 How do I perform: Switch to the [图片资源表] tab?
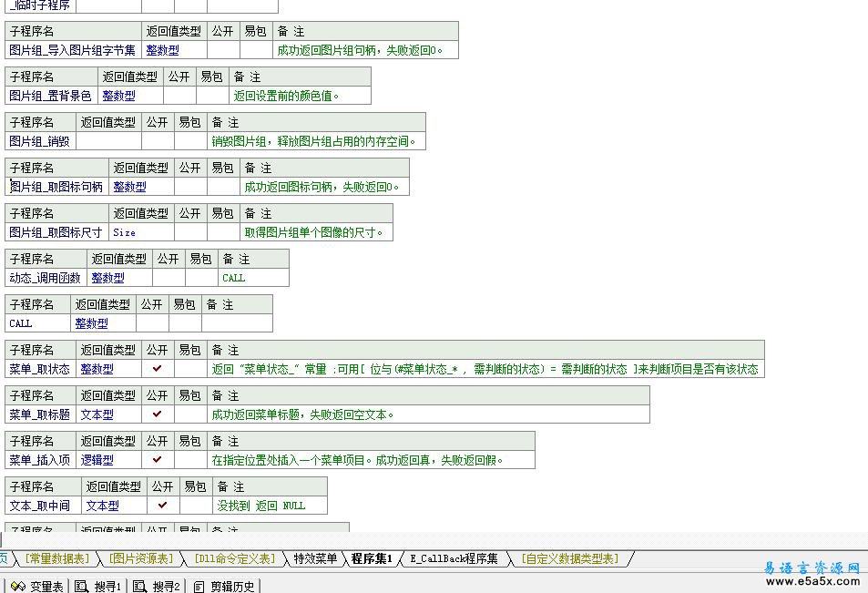[x=141, y=558]
